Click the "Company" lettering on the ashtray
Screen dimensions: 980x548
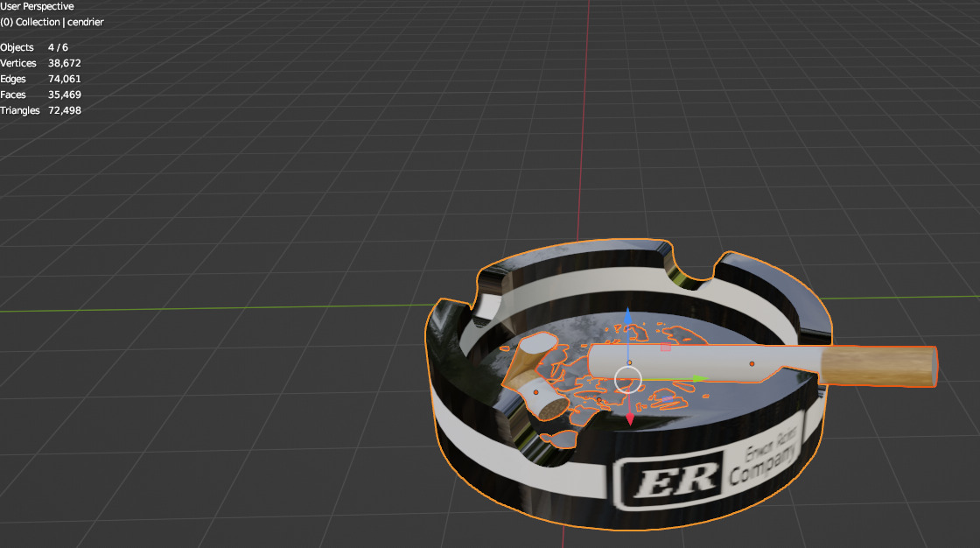[x=765, y=466]
